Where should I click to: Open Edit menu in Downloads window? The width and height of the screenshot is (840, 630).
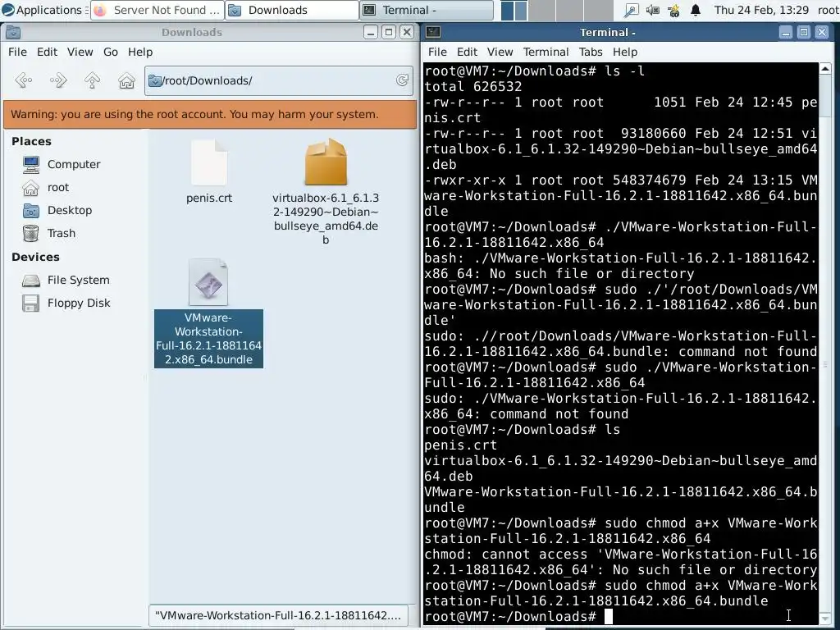[47, 52]
